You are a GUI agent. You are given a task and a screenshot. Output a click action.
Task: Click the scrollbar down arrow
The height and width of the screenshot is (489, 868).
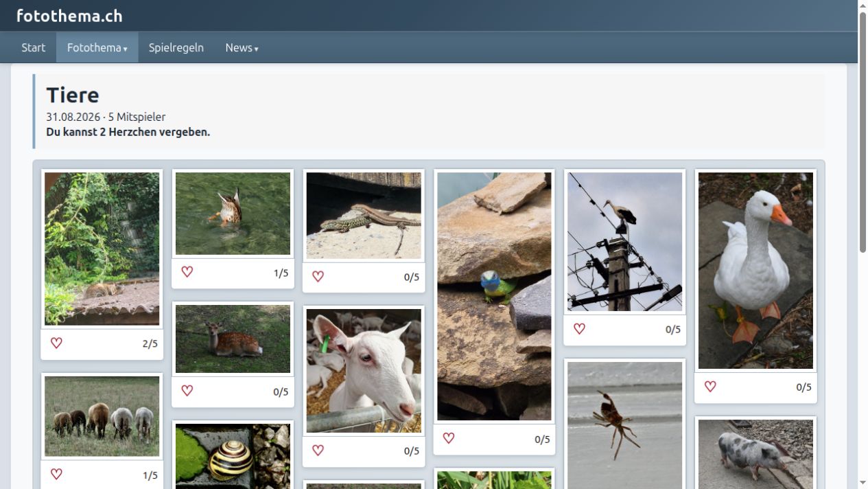863,484
